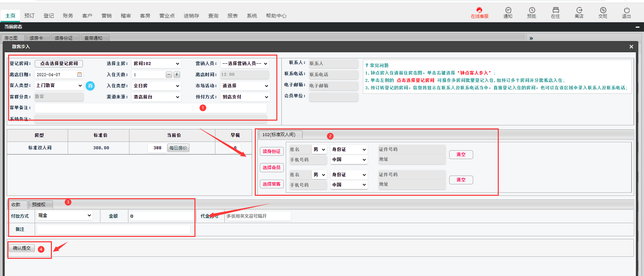Switch to the 查房通知 tab
Screen dimensions: 644x276
coord(95,38)
